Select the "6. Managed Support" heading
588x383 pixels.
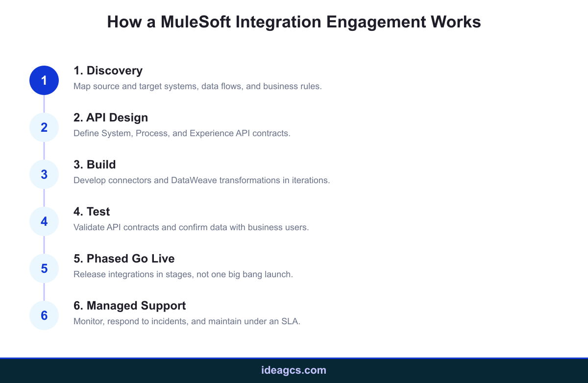tap(130, 306)
